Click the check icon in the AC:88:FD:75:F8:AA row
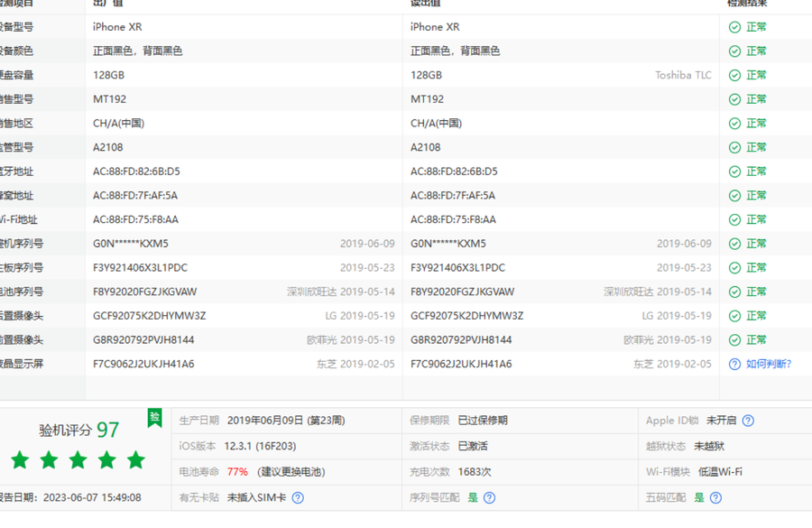812x528 pixels. 734,219
